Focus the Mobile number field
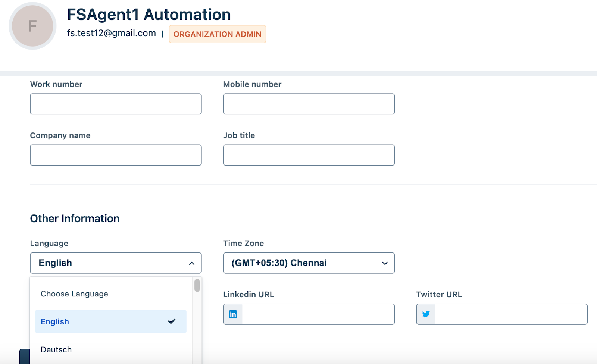Image resolution: width=597 pixels, height=364 pixels. click(x=309, y=104)
